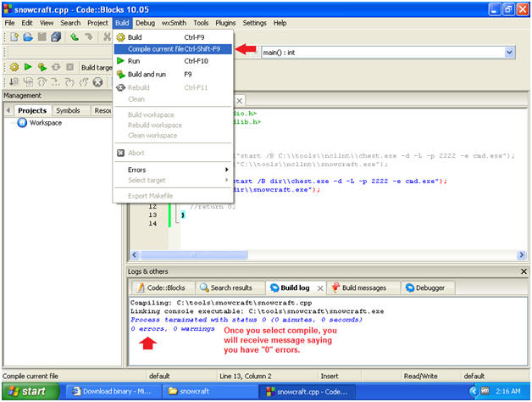The height and width of the screenshot is (402, 532).
Task: Open the Search menu
Action: click(70, 23)
